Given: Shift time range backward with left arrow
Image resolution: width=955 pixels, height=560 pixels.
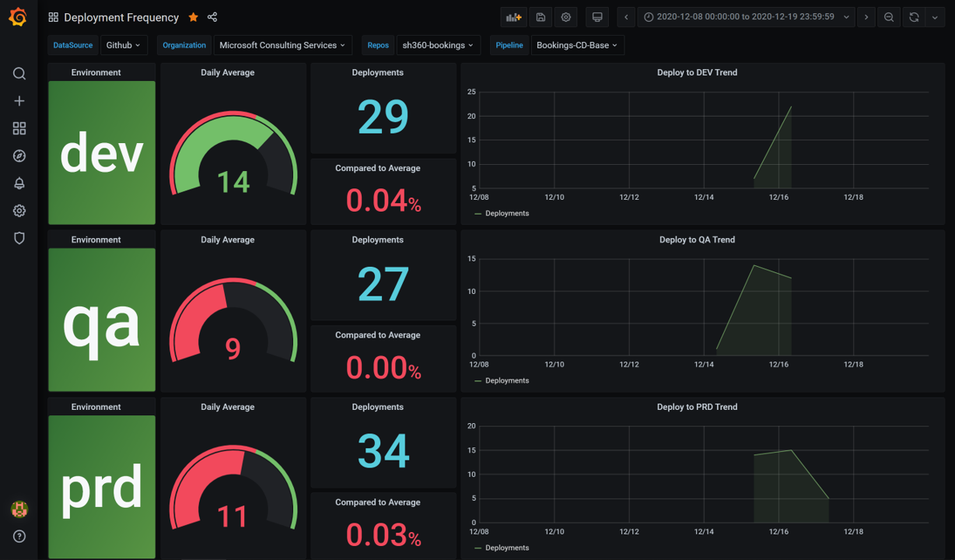Looking at the screenshot, I should click(626, 17).
